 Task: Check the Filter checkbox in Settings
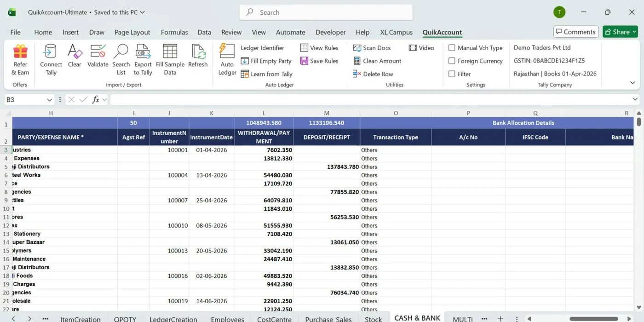(452, 74)
